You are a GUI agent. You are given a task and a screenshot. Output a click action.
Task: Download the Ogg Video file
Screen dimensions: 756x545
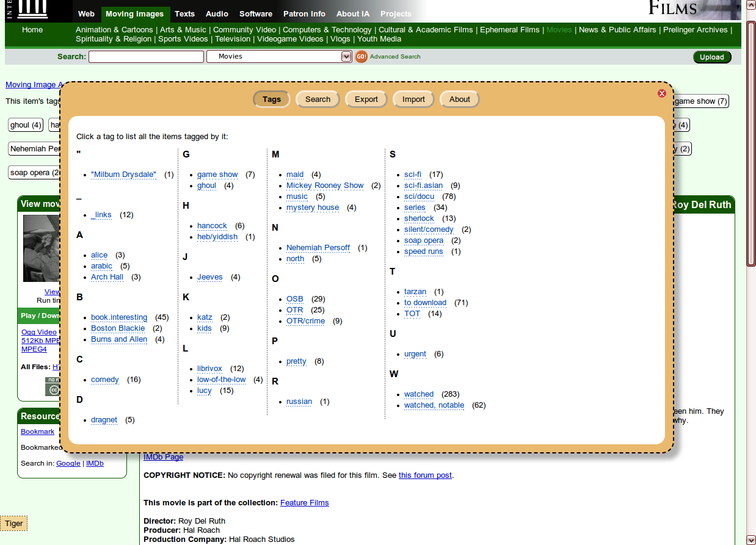click(38, 332)
